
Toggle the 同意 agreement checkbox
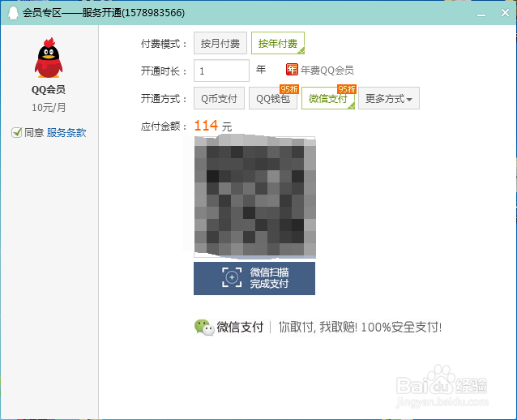16,133
